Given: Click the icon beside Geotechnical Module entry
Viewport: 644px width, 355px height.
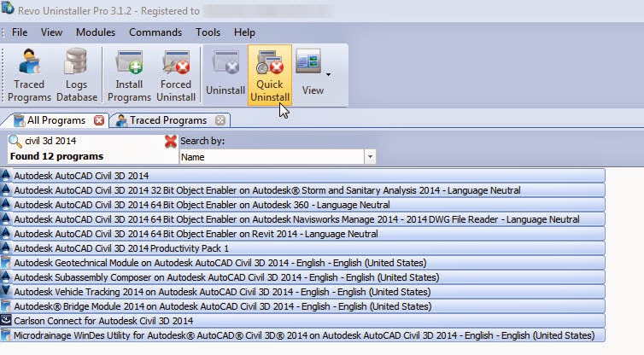Looking at the screenshot, I should [x=6, y=262].
